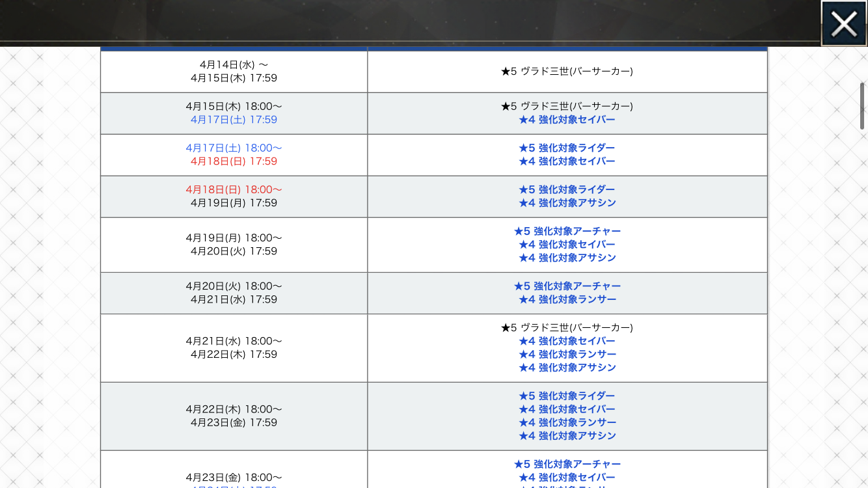
Task: Tap ★5 強化対象ライダー in the 4月18日 18:00 row
Action: coord(567,189)
